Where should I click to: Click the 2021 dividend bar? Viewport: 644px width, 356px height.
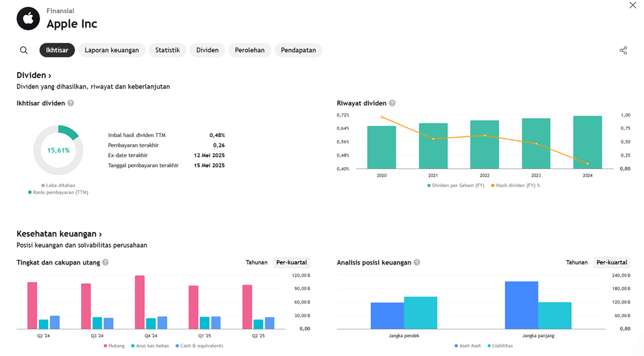tap(433, 146)
